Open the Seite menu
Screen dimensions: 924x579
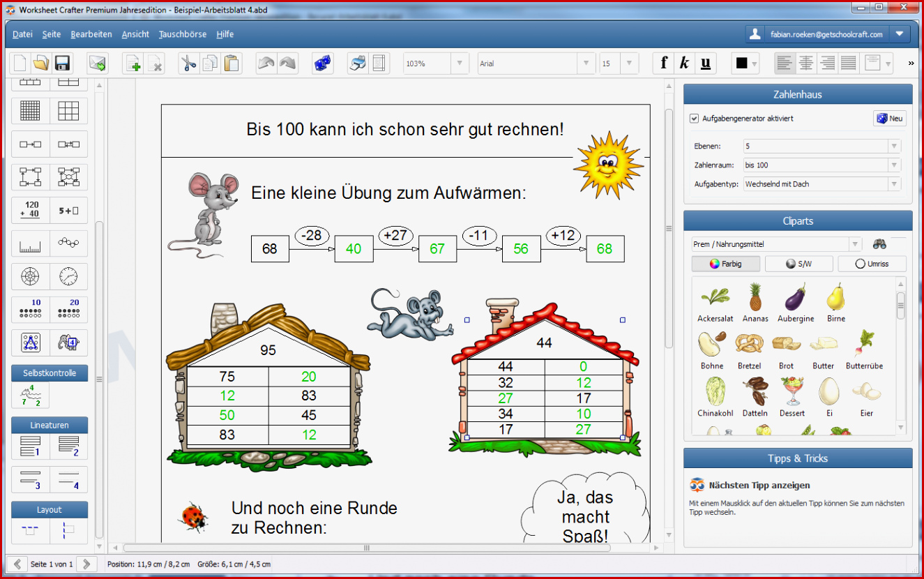(52, 34)
